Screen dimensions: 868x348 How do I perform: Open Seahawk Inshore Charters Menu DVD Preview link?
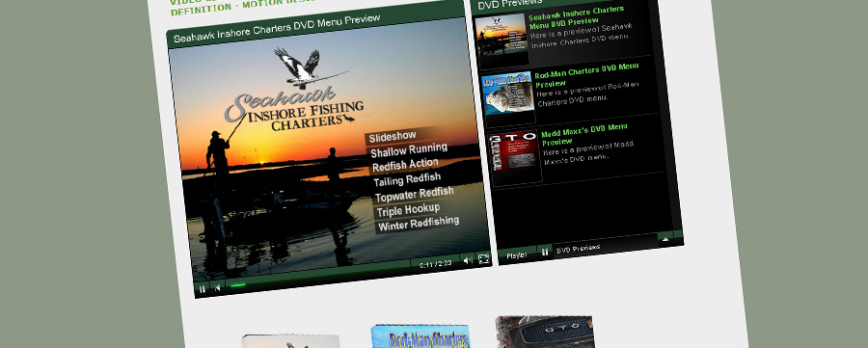pos(577,16)
